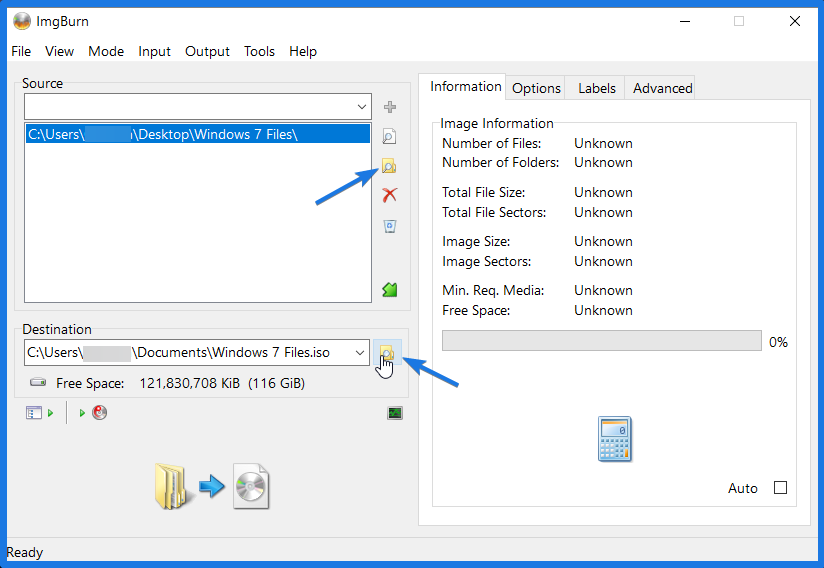The height and width of the screenshot is (568, 824).
Task: Open the Help menu
Action: 303,51
